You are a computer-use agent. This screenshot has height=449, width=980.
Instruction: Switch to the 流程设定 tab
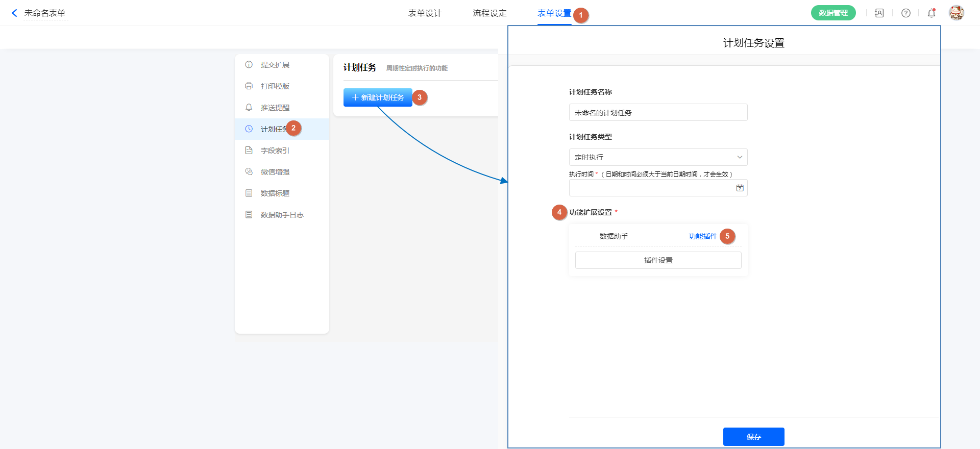tap(489, 13)
